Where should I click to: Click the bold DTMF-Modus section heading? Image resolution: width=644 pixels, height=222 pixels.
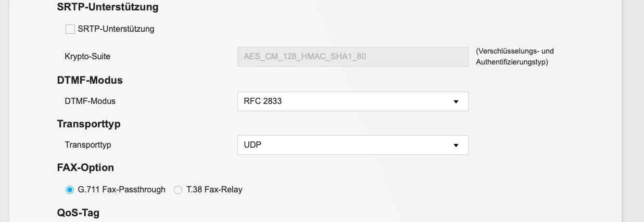[x=90, y=81]
